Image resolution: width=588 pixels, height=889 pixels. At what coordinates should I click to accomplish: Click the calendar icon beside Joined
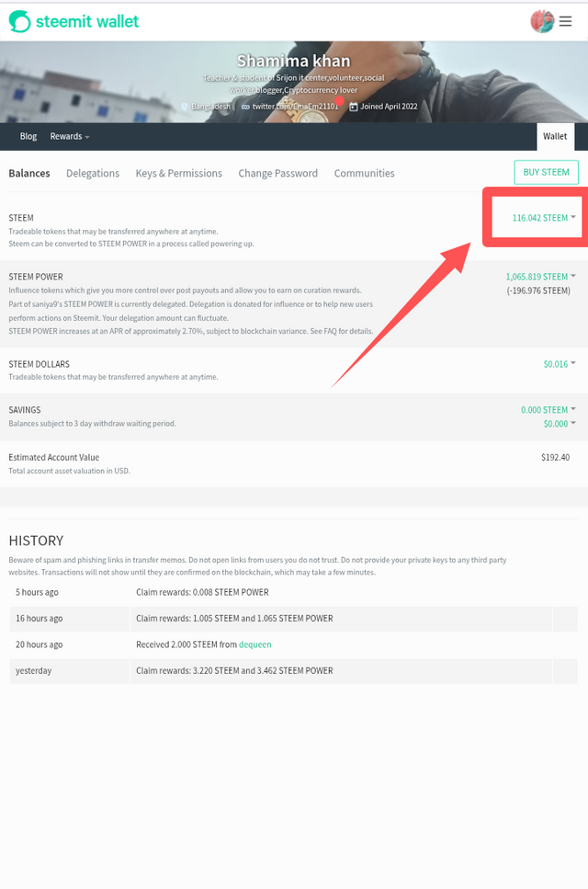(354, 107)
